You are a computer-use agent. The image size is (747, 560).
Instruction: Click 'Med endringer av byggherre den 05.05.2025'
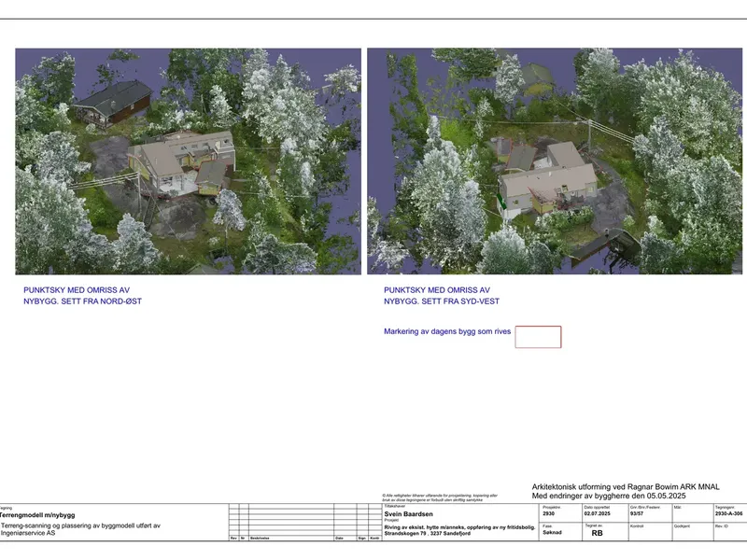[609, 496]
